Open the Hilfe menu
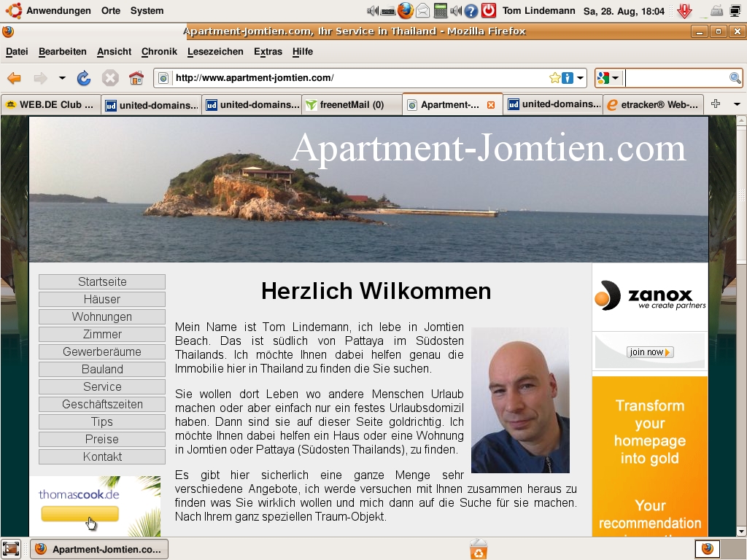The image size is (747, 560). (x=303, y=52)
